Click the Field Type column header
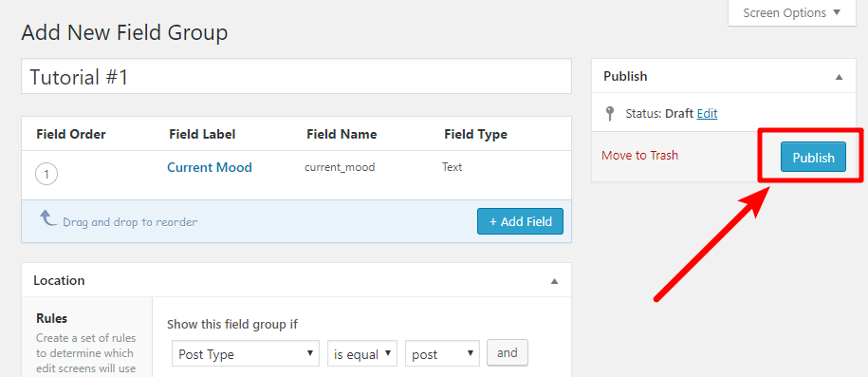Screen dimensions: 868x377 click(x=475, y=134)
